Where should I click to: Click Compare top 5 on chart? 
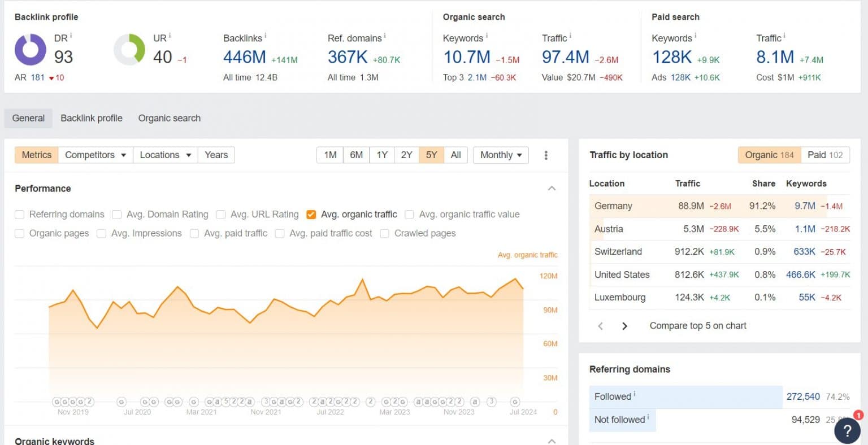697,326
